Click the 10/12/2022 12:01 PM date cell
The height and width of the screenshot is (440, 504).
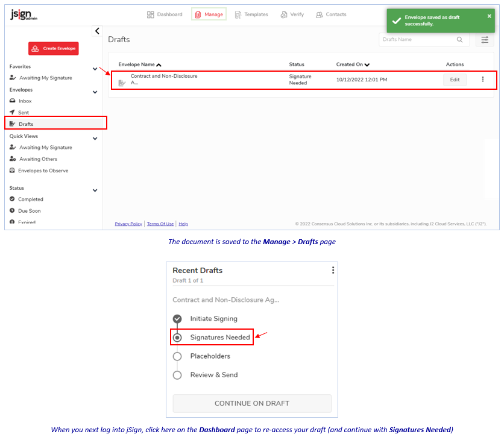(362, 80)
